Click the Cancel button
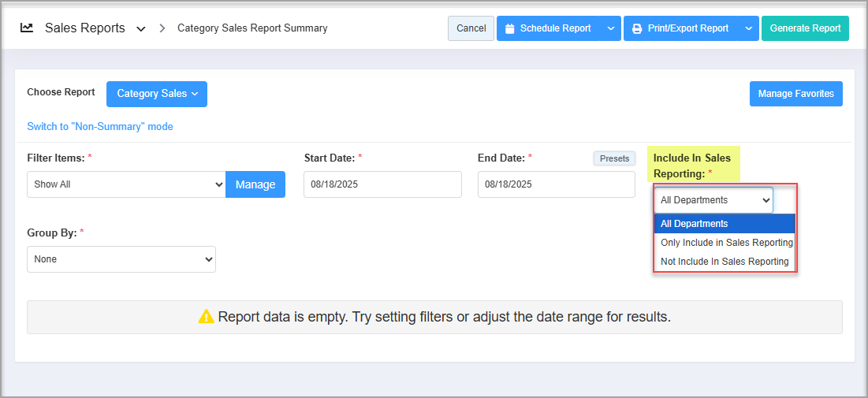The height and width of the screenshot is (398, 868). click(471, 28)
